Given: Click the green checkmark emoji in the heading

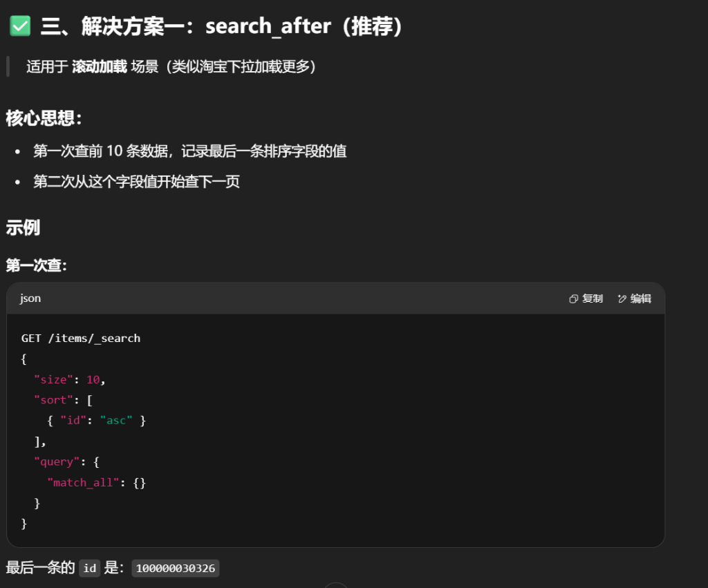Looking at the screenshot, I should point(19,26).
